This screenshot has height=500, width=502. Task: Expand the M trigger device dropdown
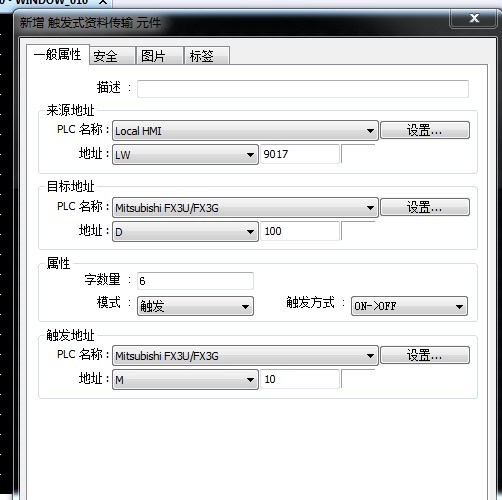coord(185,380)
